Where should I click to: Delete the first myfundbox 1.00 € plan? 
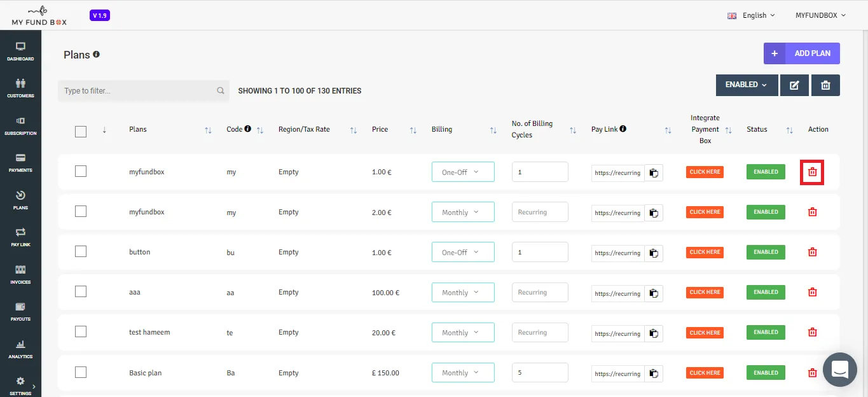[812, 172]
